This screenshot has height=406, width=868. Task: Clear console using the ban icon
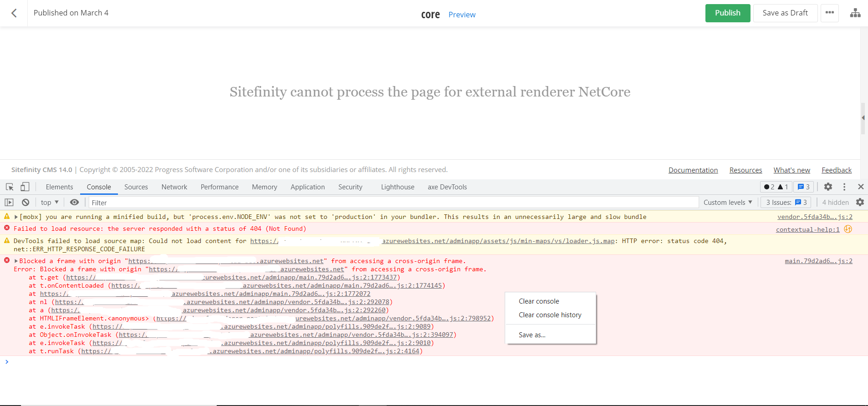[26, 203]
